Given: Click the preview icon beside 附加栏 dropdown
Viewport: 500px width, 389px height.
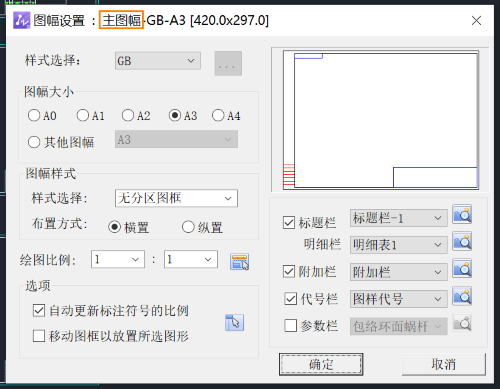Looking at the screenshot, I should pos(462,268).
